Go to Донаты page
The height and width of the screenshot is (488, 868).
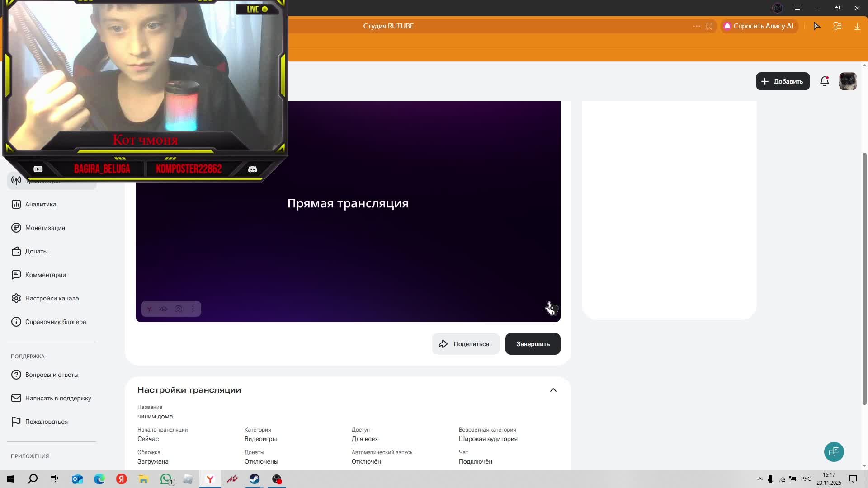point(36,251)
